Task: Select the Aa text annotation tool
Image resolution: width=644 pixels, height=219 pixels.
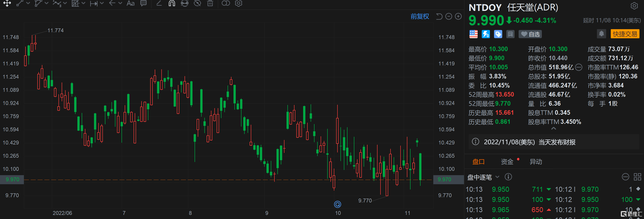Action: (130, 3)
